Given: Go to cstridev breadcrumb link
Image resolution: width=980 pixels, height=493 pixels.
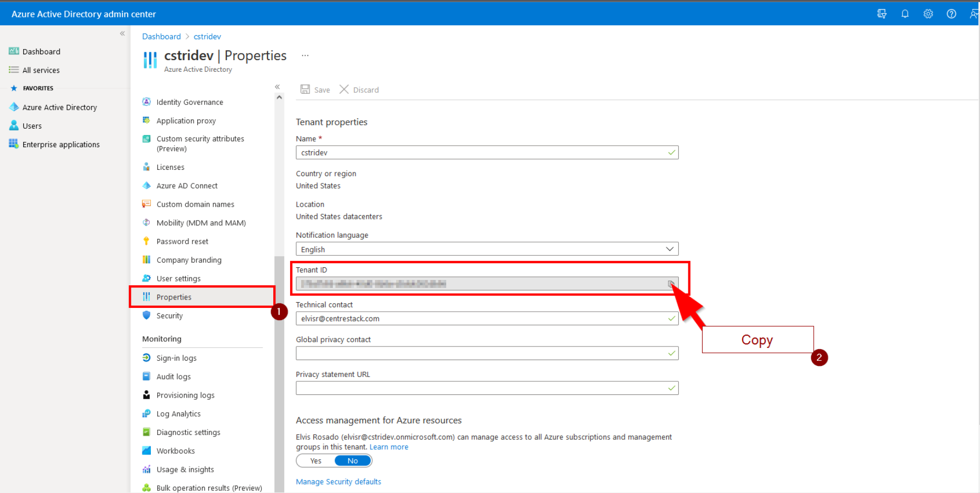Looking at the screenshot, I should click(207, 36).
